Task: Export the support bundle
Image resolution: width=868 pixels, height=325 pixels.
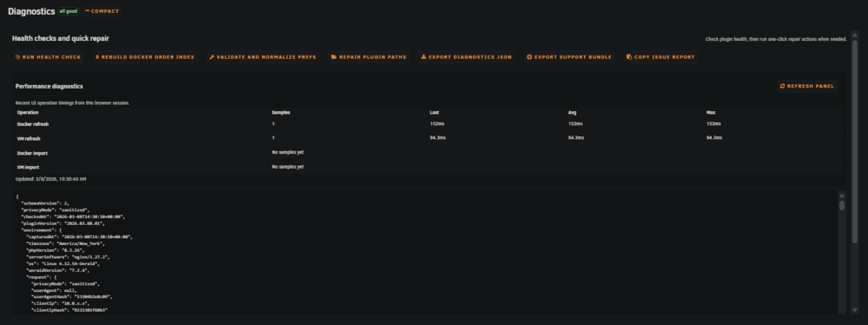Action: click(569, 57)
